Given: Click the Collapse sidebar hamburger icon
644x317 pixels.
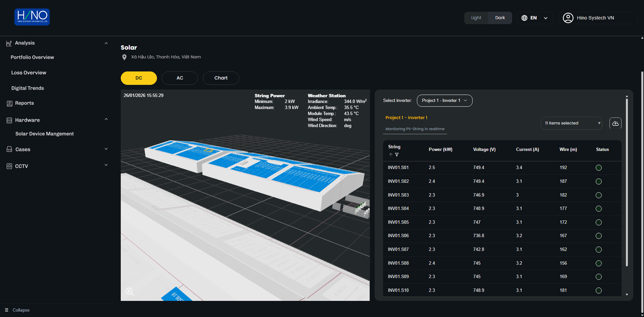Looking at the screenshot, I should (7, 310).
